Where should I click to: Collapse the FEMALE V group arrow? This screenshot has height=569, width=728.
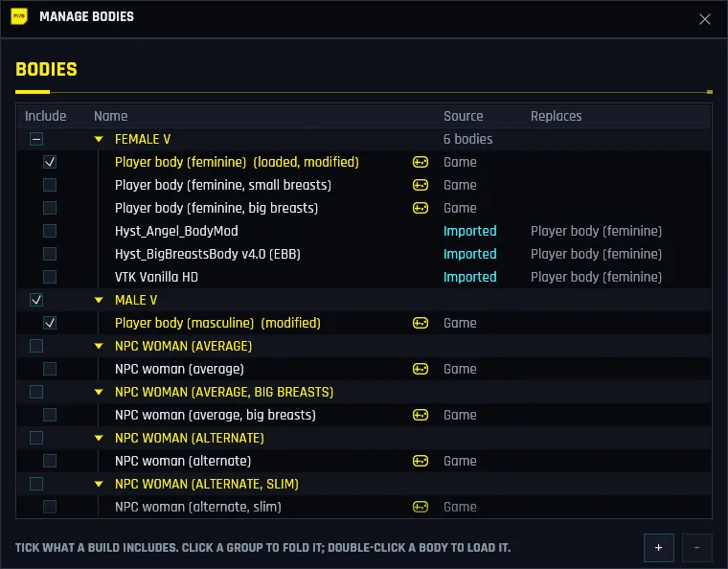pos(99,139)
